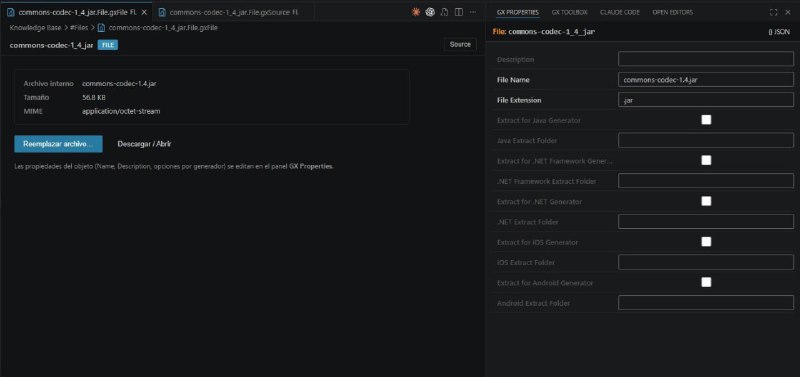Click the 'Archivo interno' label
The height and width of the screenshot is (377, 800).
tap(49, 83)
